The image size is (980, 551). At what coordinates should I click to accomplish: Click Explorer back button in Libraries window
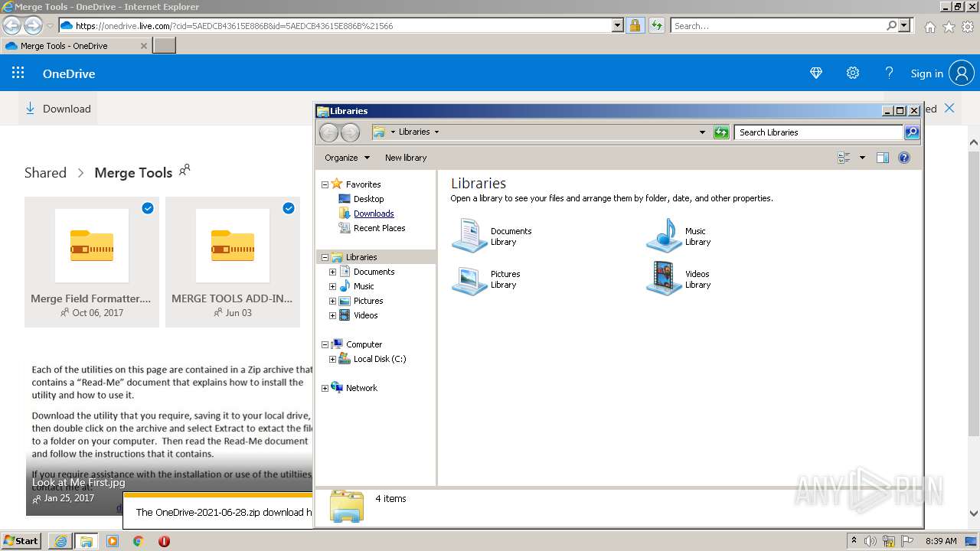[328, 132]
